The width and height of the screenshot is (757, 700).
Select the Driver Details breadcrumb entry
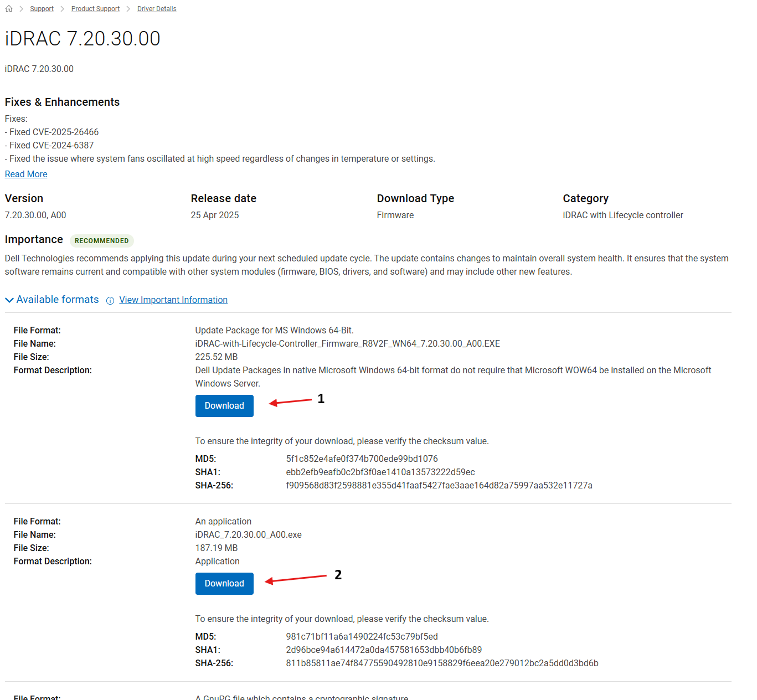pyautogui.click(x=157, y=9)
